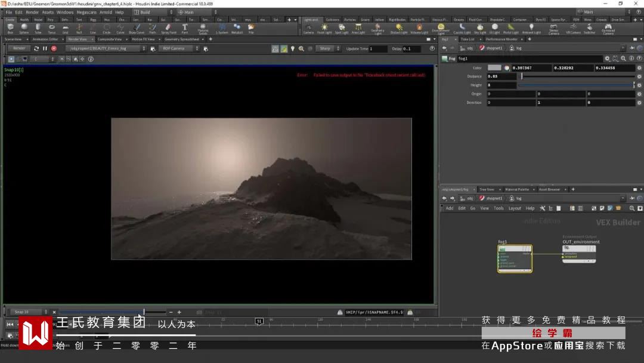Stop the render with the red button
Viewport: 644px width, 363px height.
pos(54,48)
